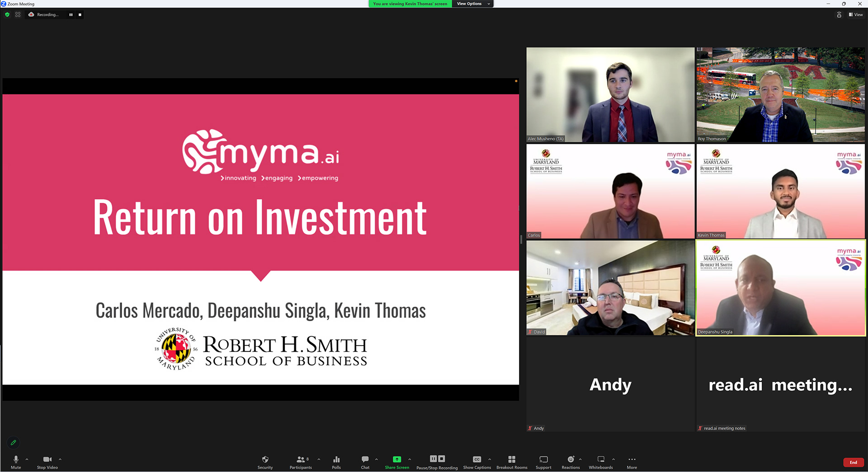868x472 pixels.
Task: Select Deepanshu Singla video tile
Action: [780, 288]
